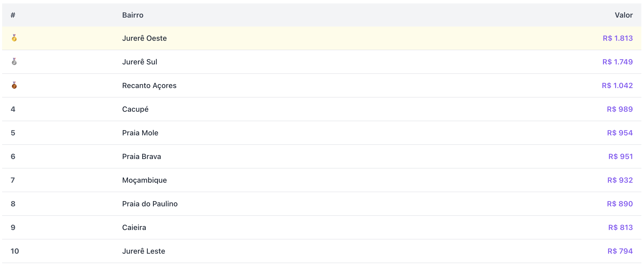Click the '#' rank column header

click(x=13, y=15)
